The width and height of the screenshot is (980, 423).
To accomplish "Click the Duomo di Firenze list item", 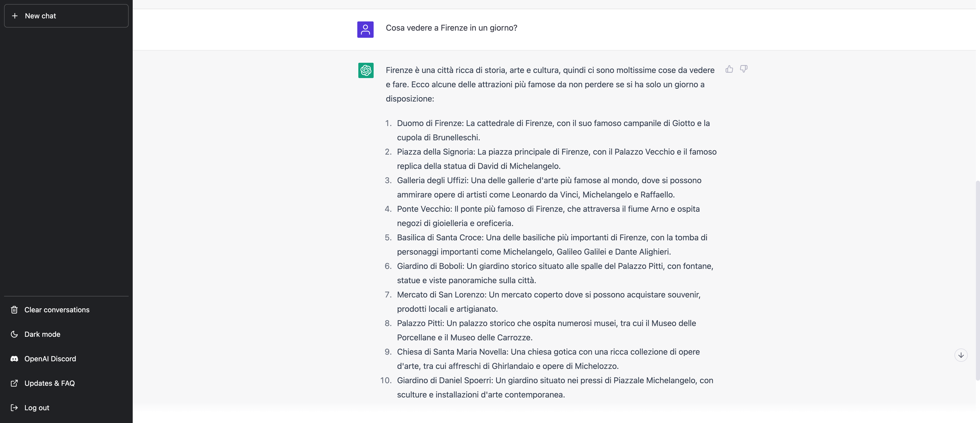I will pos(554,130).
